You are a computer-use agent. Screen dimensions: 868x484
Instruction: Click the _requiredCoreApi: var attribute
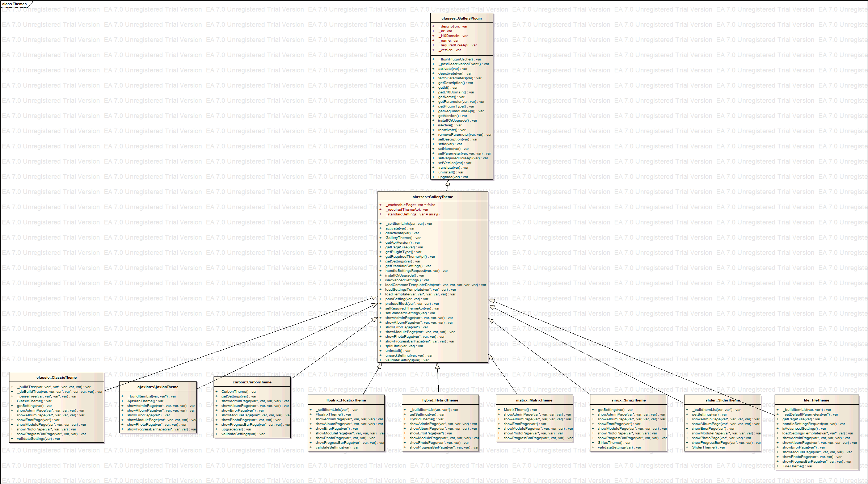458,45
